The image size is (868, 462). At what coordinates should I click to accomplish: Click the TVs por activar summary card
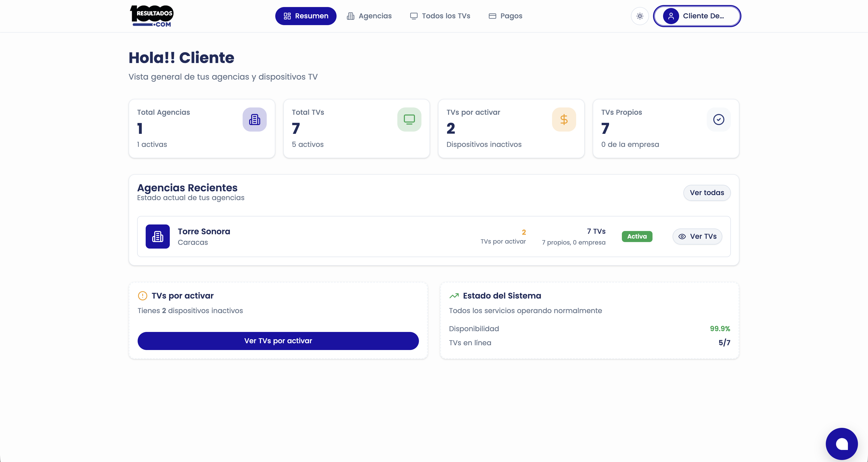pyautogui.click(x=511, y=128)
